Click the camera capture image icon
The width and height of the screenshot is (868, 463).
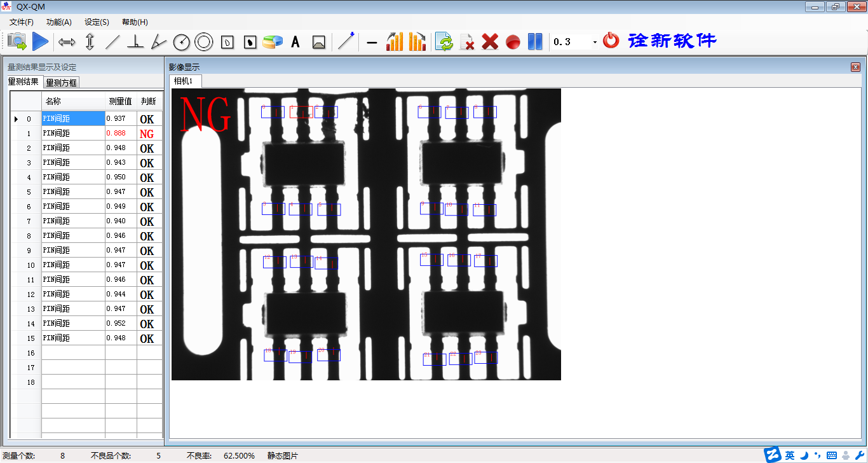(x=17, y=42)
